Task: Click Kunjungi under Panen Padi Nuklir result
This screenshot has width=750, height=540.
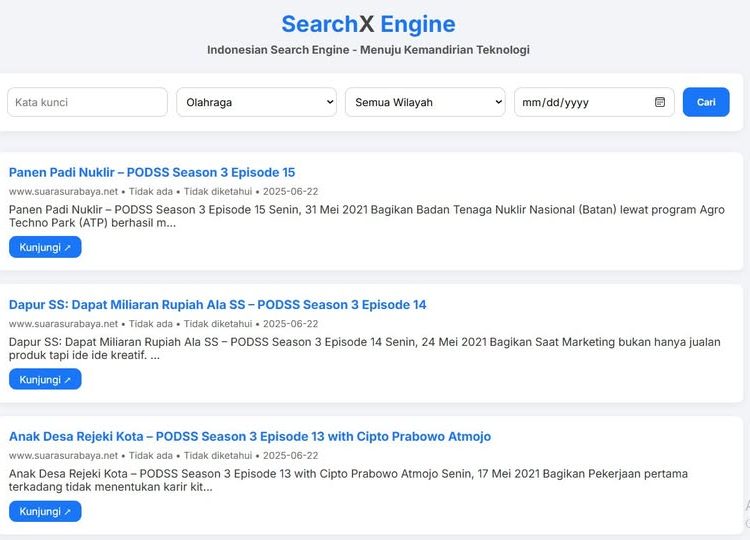Action: pyautogui.click(x=45, y=247)
